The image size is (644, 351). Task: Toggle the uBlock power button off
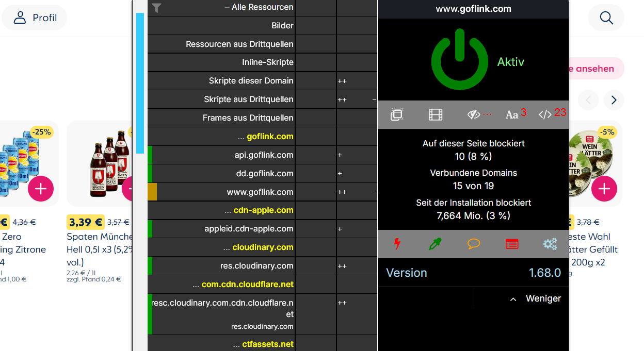click(x=459, y=60)
